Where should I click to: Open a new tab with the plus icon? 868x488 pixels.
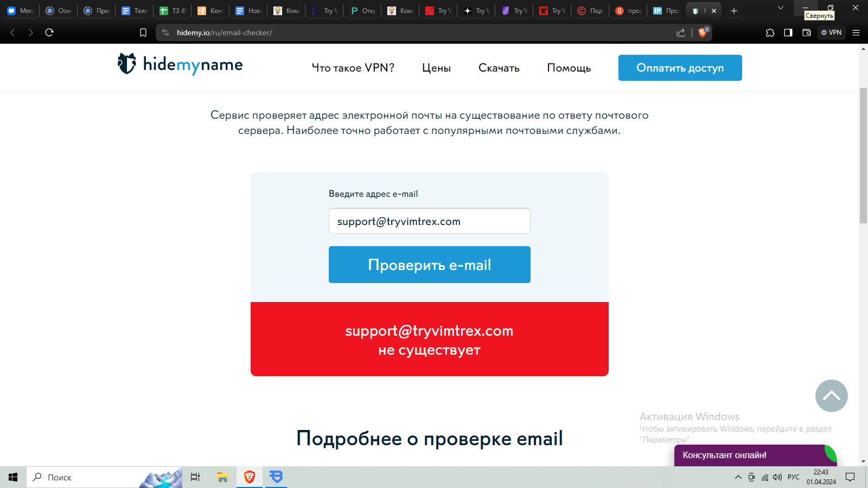click(x=734, y=11)
